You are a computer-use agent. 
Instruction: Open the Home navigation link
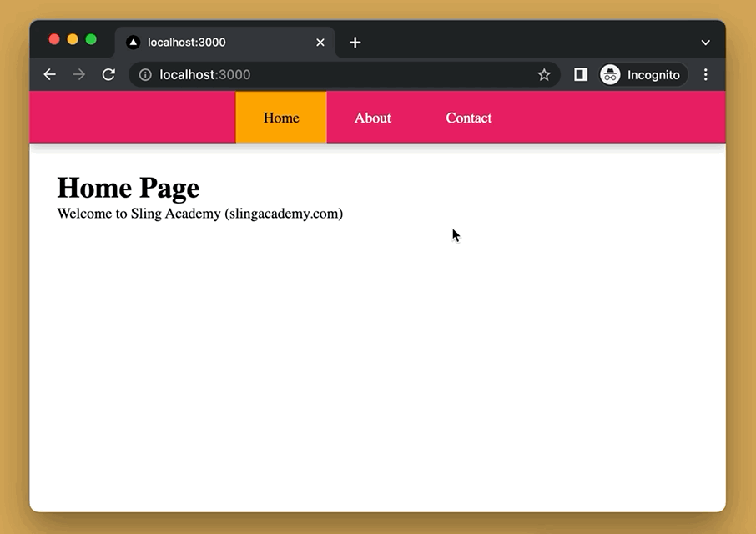281,118
